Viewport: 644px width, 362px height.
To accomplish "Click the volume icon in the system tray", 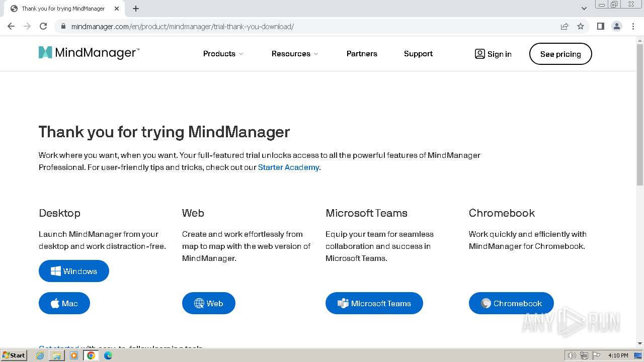I will pyautogui.click(x=572, y=355).
